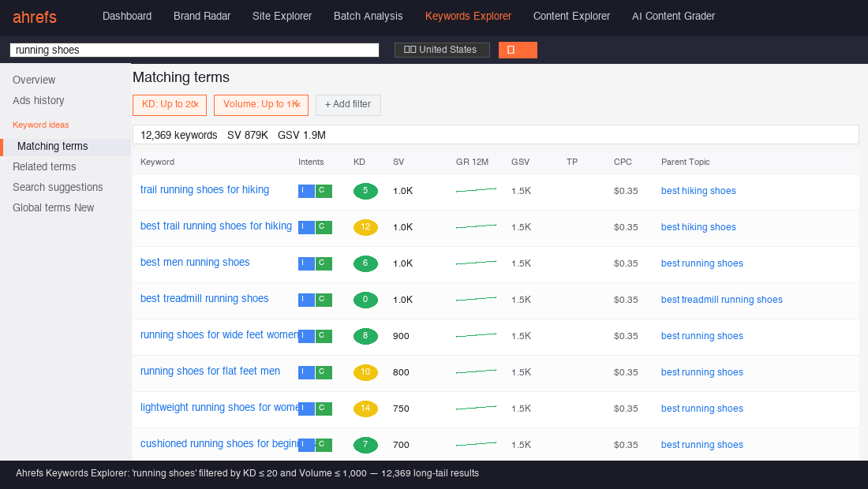Open Global terms New in sidebar
Image resolution: width=868 pixels, height=489 pixels.
tap(53, 207)
